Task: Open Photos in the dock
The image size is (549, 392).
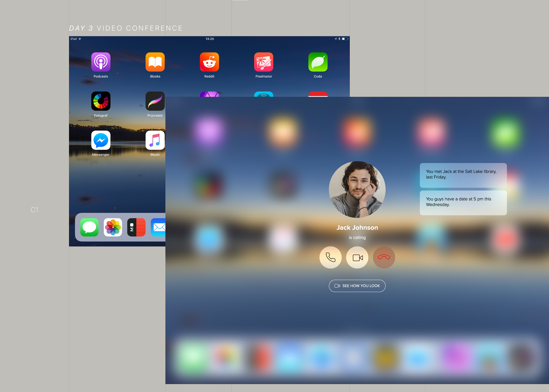Action: pyautogui.click(x=113, y=227)
